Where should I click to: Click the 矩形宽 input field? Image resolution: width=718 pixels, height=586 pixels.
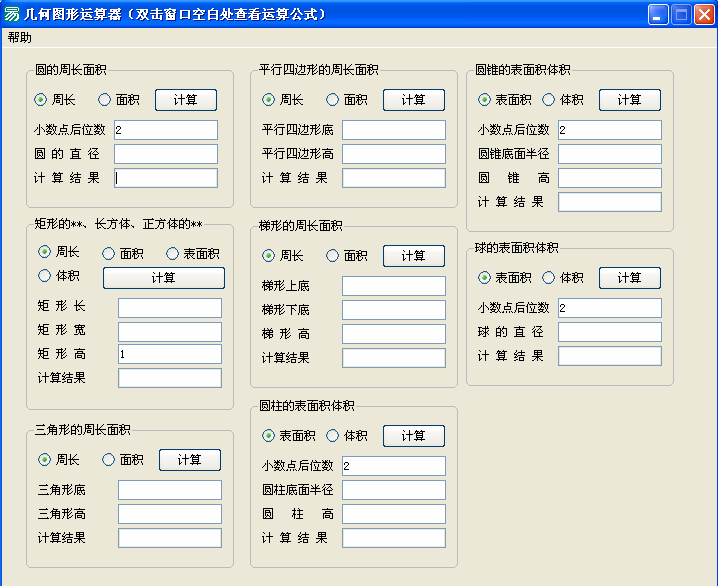(x=170, y=332)
